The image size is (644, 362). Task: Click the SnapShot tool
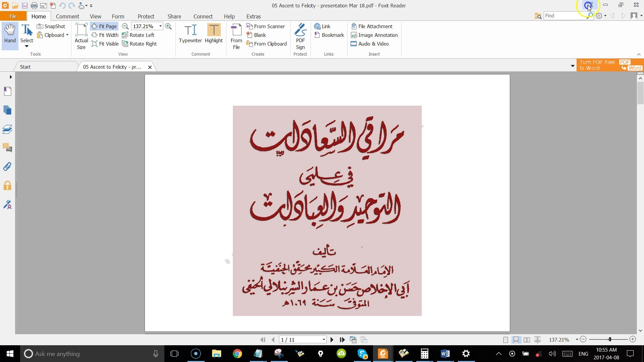coord(51,26)
